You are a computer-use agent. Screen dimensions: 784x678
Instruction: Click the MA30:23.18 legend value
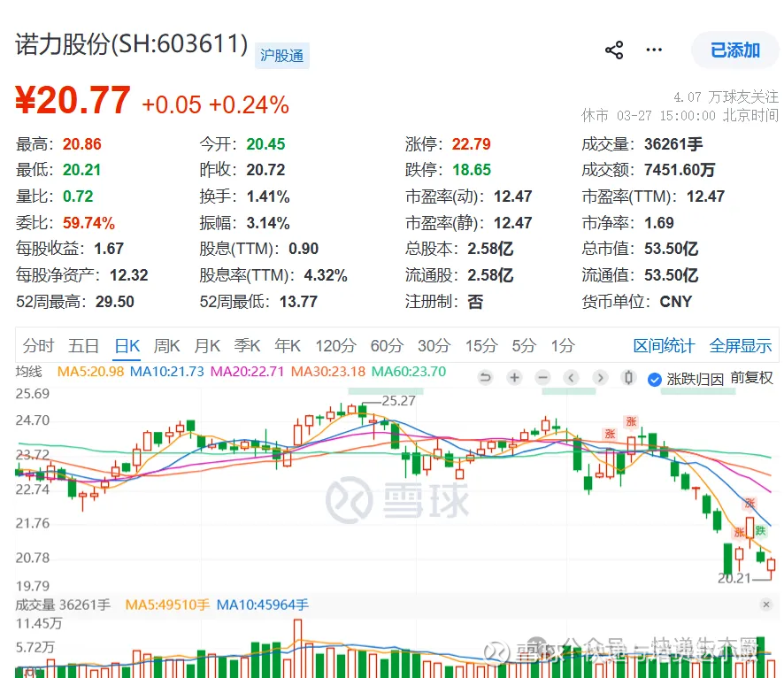tap(328, 372)
